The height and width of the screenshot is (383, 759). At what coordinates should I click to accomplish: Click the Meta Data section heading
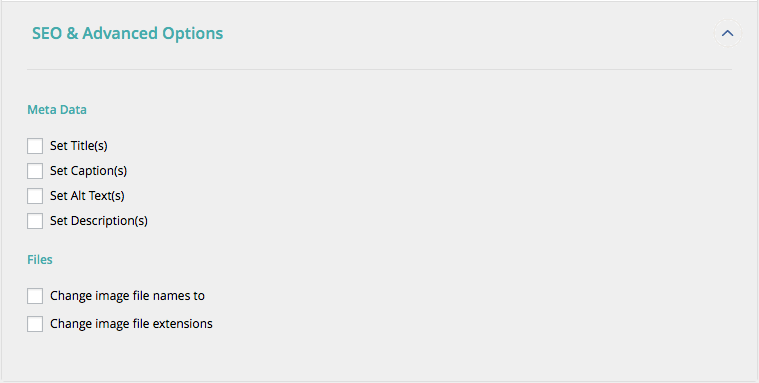point(57,110)
